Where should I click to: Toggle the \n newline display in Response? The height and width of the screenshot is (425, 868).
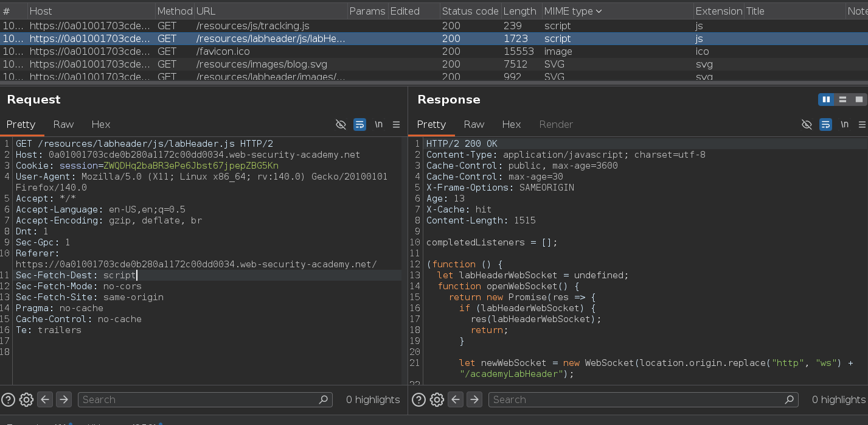point(844,124)
